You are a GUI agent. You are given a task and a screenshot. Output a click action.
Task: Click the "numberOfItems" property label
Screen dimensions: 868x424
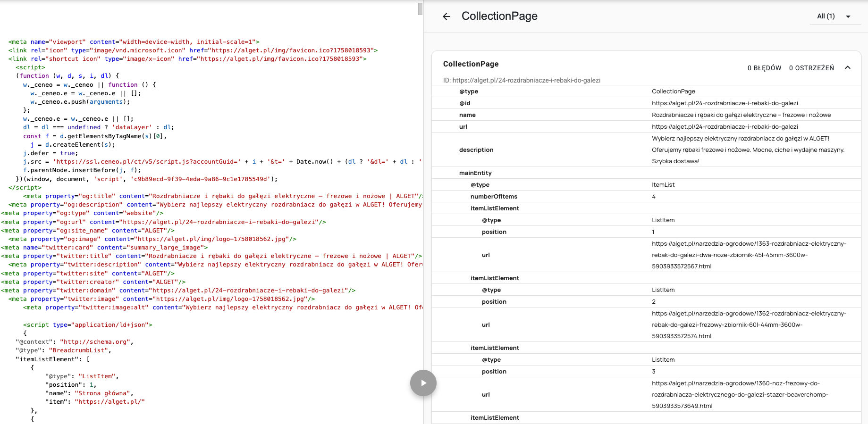coord(494,196)
